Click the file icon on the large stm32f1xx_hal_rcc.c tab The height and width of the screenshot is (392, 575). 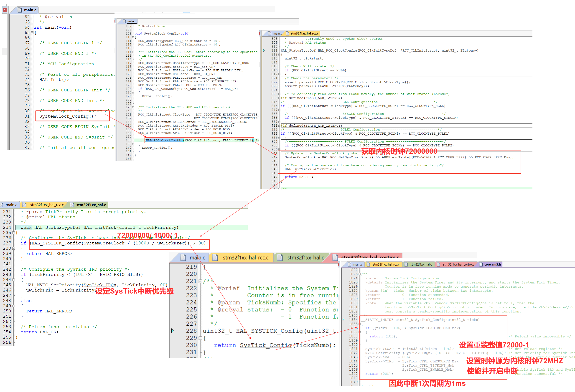[215, 258]
